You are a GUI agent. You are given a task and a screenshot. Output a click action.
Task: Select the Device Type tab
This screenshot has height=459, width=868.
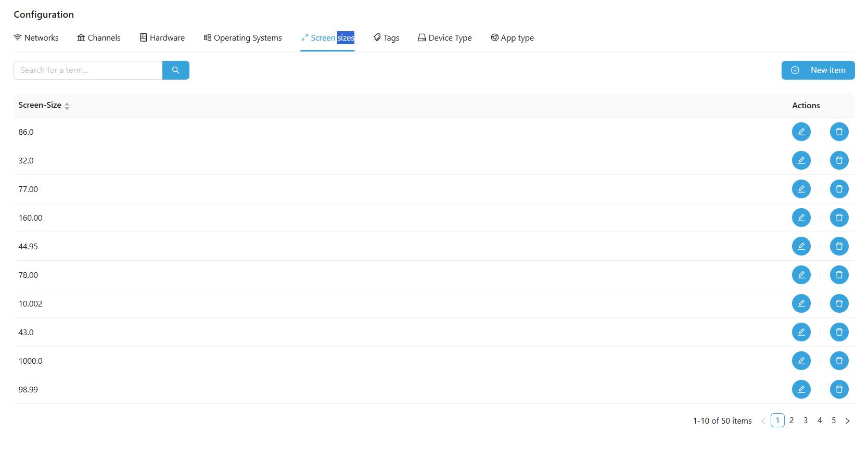click(x=445, y=38)
